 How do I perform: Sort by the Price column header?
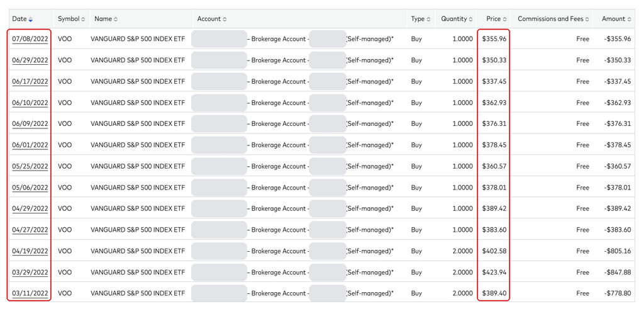496,19
